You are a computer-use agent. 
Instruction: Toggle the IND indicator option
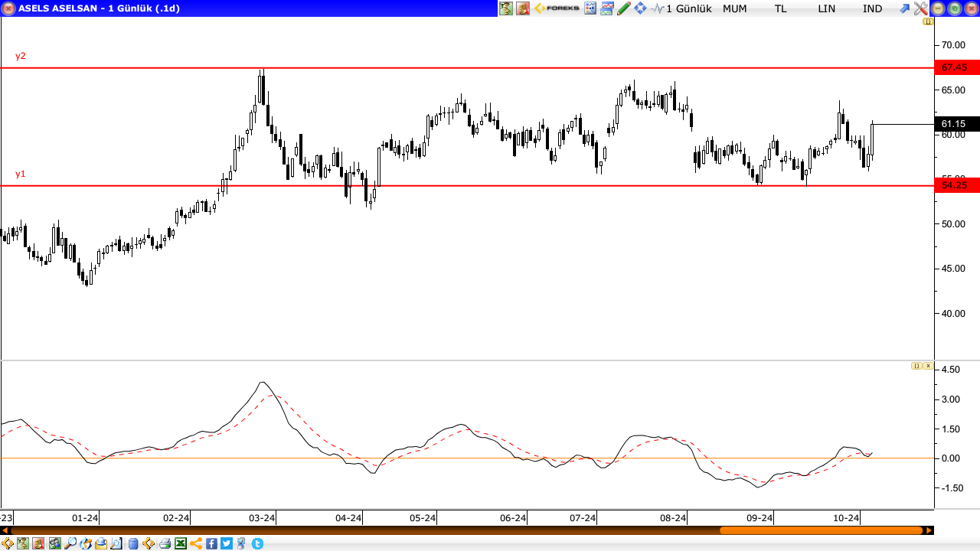coord(872,8)
